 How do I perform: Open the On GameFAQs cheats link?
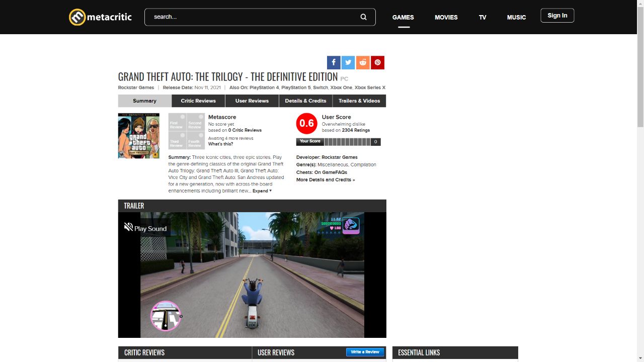(331, 172)
